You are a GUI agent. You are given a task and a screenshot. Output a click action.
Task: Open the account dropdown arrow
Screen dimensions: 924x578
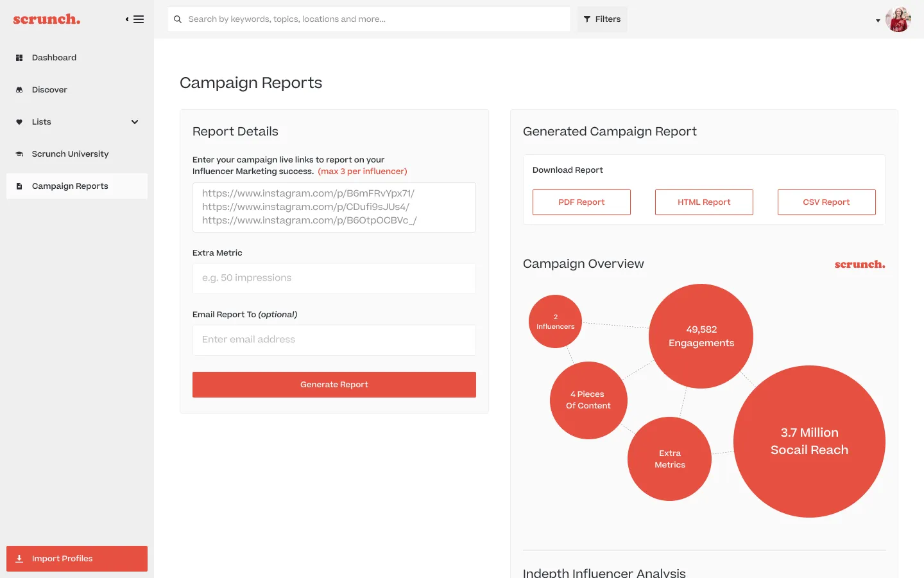878,21
